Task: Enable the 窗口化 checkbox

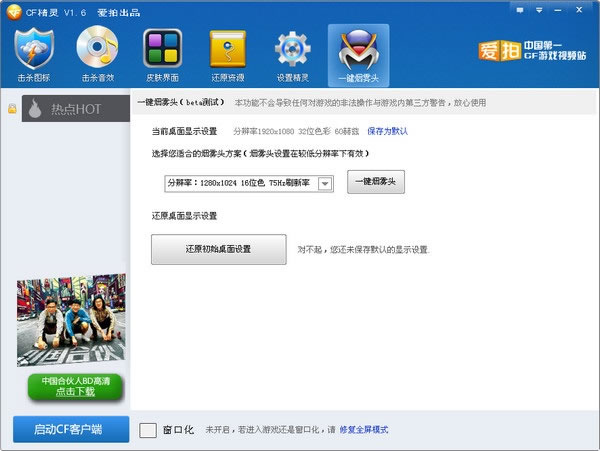Action: [148, 430]
